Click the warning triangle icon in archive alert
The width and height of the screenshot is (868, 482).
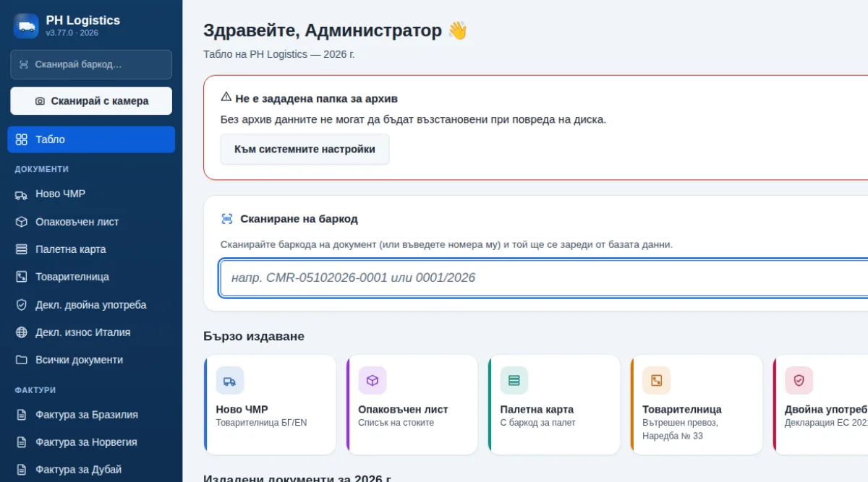pyautogui.click(x=226, y=98)
